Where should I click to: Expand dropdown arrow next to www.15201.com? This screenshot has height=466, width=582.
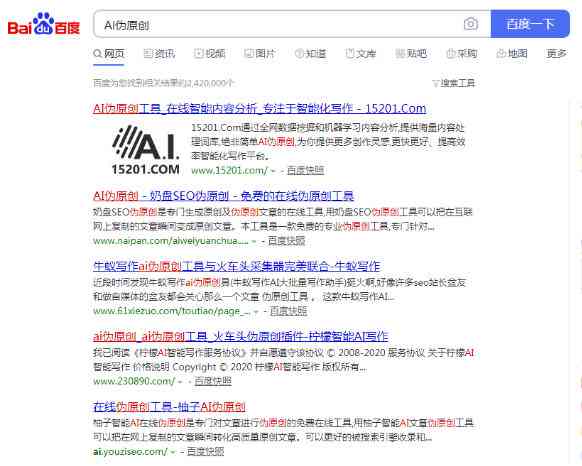point(273,171)
